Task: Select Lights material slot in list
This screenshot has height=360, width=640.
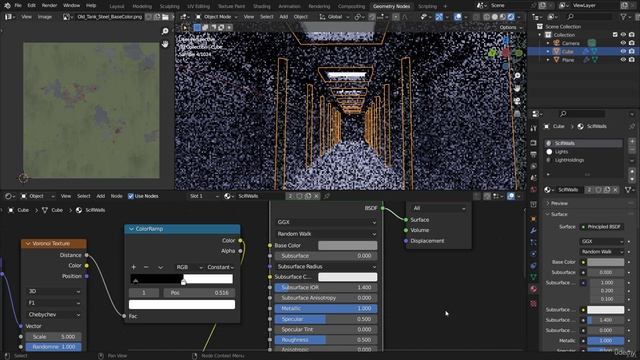Action: click(x=584, y=152)
